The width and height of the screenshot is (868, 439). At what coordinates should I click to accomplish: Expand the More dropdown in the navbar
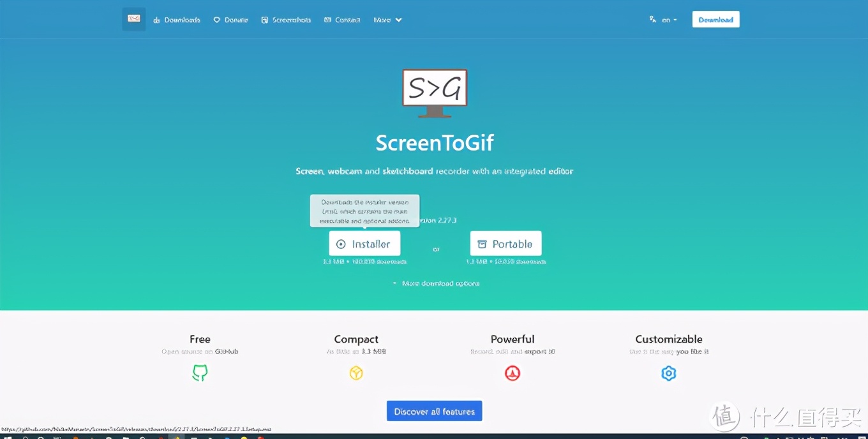387,20
